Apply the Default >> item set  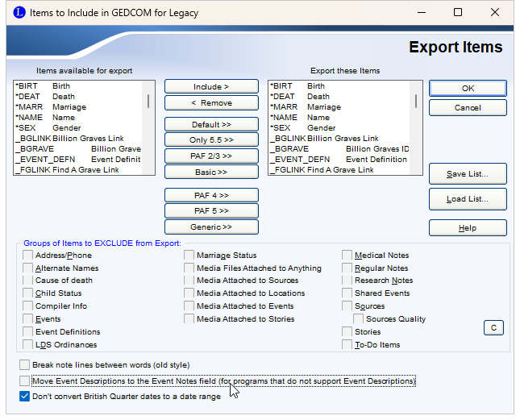211,124
